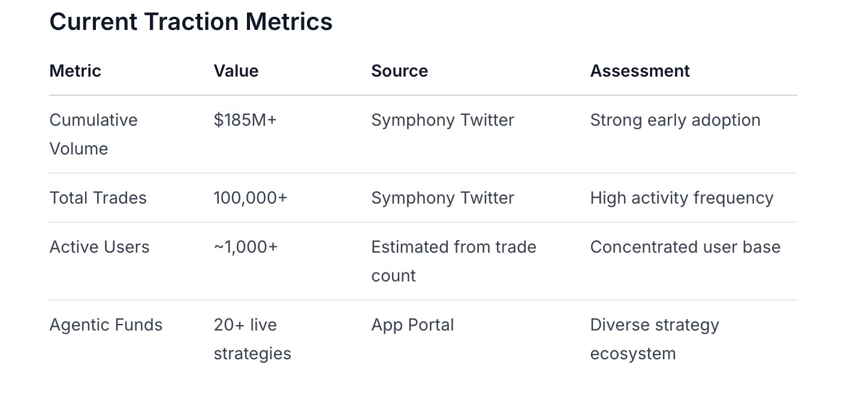Select the Strong early adoption text
Viewport: 868px width, 394px height.
tap(675, 120)
